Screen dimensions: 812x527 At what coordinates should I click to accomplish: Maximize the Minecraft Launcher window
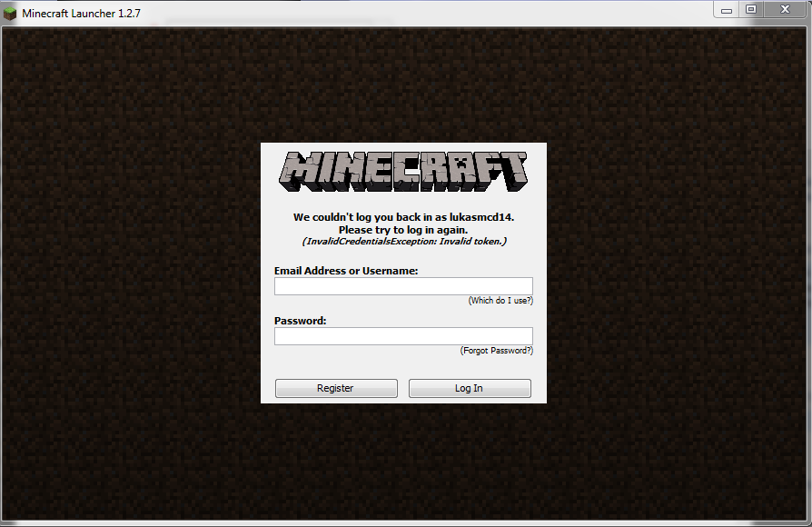pyautogui.click(x=751, y=10)
